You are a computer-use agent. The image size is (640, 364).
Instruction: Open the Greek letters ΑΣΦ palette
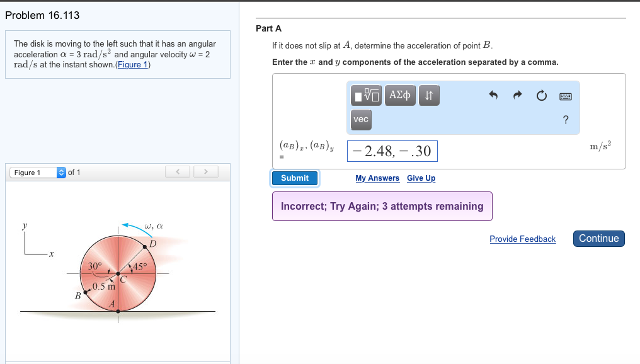[x=400, y=95]
